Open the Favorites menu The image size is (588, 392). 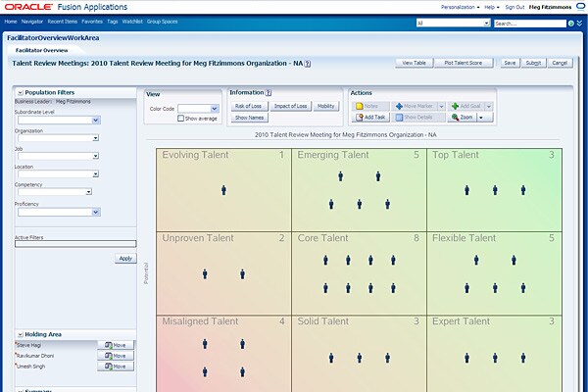coord(92,22)
